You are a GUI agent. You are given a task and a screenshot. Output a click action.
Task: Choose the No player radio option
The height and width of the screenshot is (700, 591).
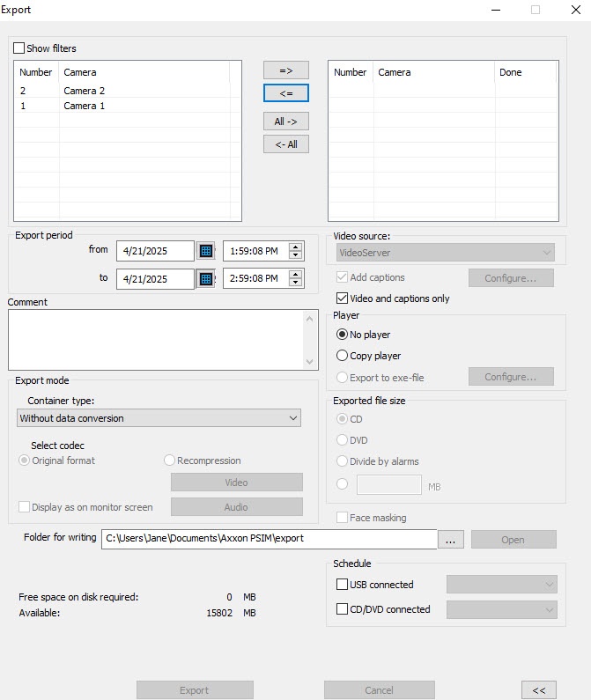coord(343,335)
